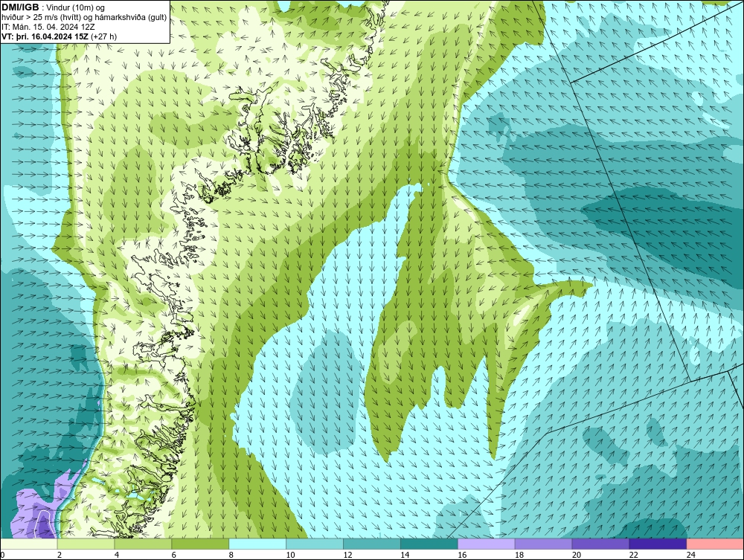Click the '6' scale label
The image size is (744, 560).
[x=173, y=555]
